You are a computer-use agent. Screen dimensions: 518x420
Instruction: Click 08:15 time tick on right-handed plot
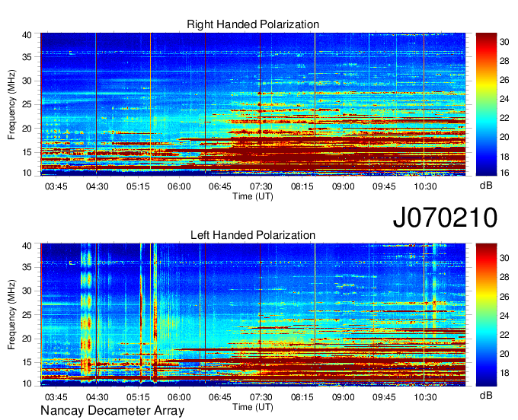[x=302, y=186]
